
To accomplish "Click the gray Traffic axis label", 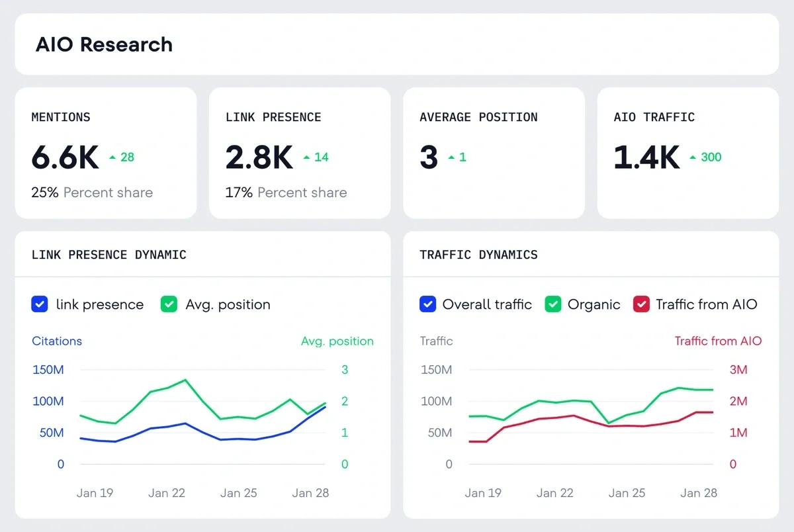I will click(x=436, y=341).
